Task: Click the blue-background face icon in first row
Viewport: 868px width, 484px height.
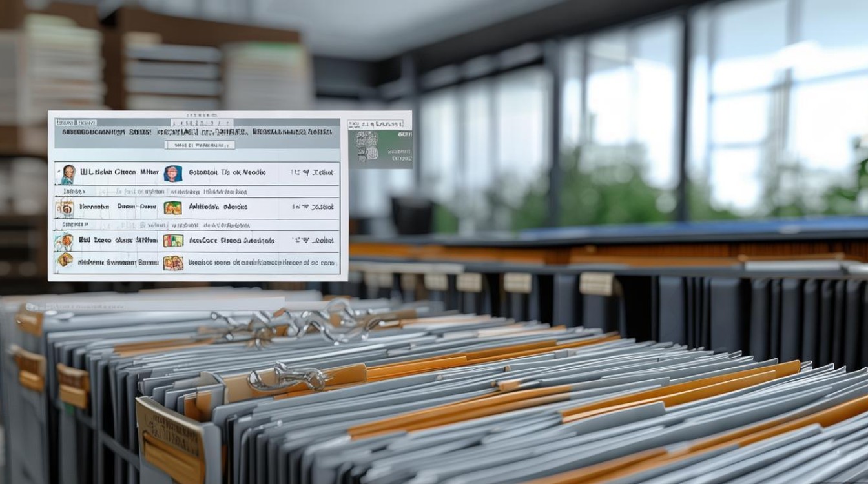Action: (x=172, y=173)
